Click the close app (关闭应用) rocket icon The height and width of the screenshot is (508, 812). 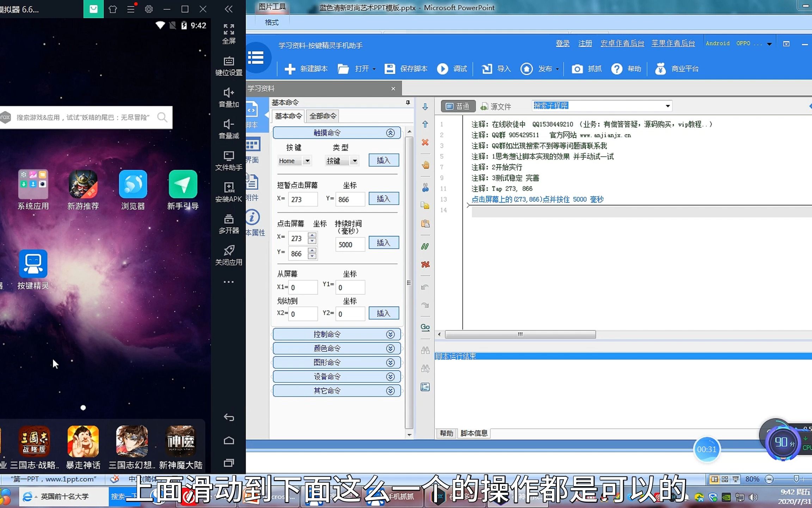click(x=229, y=255)
